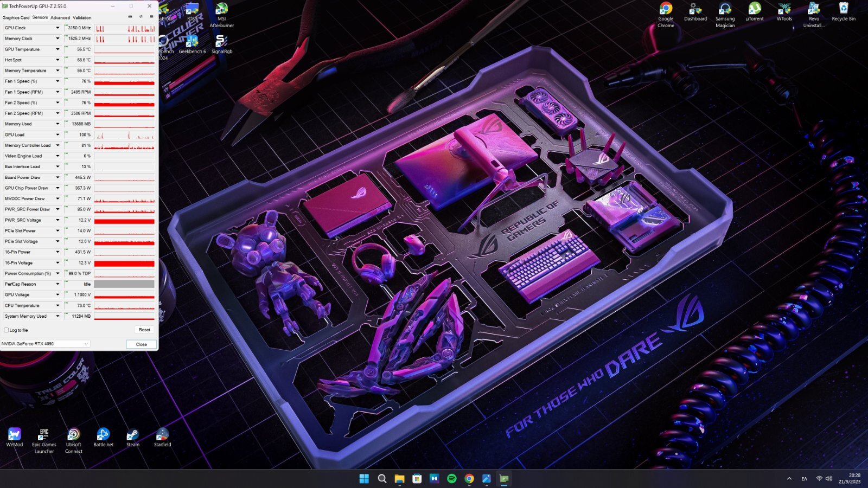Viewport: 868px width, 488px height.
Task: Show hidden system tray icons
Action: tap(789, 478)
